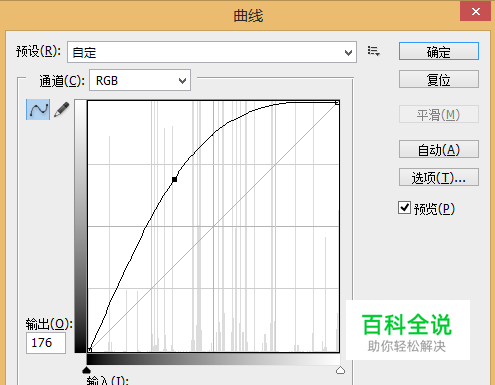
Task: Click the white point input slider
Action: tap(340, 370)
